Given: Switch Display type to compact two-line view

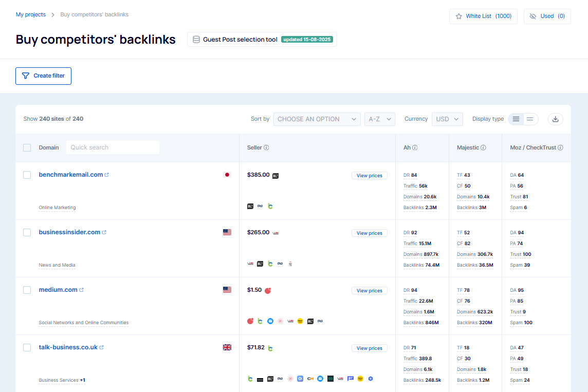Looking at the screenshot, I should [530, 119].
